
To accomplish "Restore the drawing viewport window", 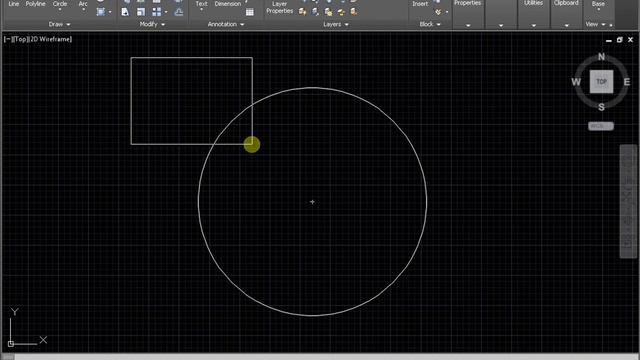I will tap(620, 40).
